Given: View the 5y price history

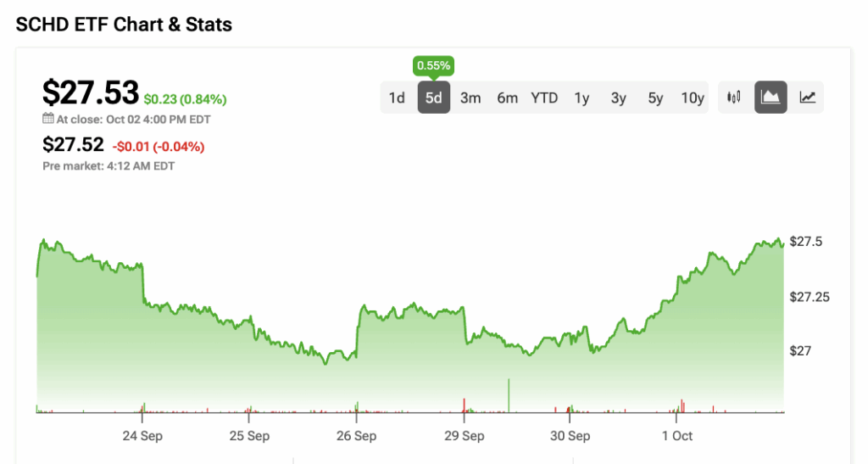Looking at the screenshot, I should click(x=655, y=98).
